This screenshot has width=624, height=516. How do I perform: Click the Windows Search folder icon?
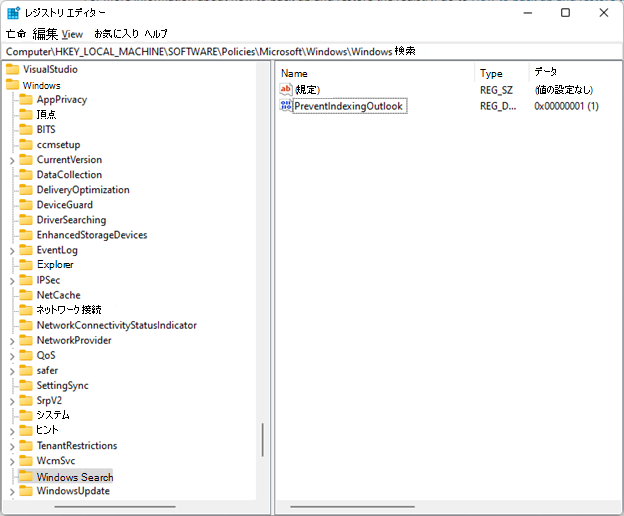click(26, 476)
